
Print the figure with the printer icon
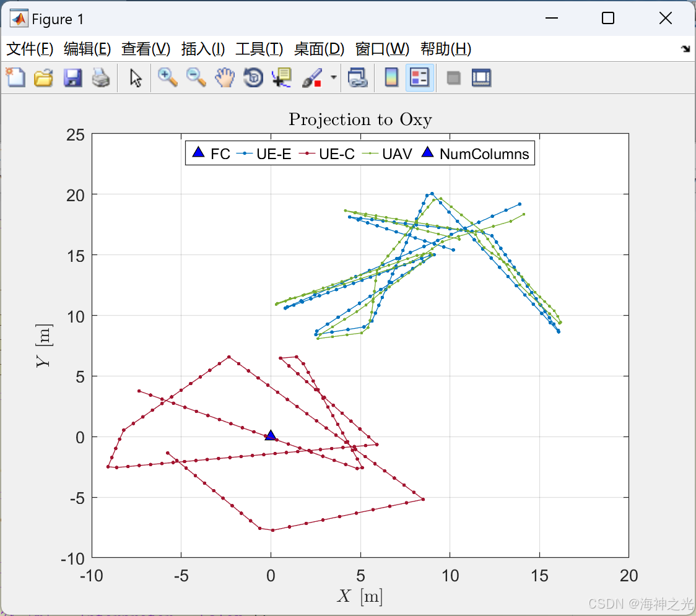point(101,77)
